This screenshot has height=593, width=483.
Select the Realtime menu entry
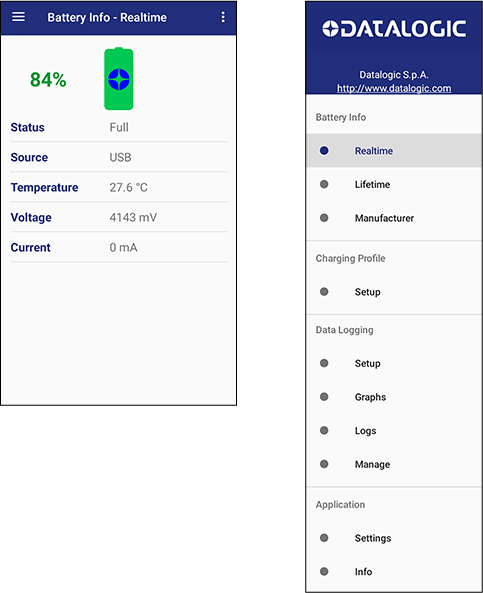394,151
